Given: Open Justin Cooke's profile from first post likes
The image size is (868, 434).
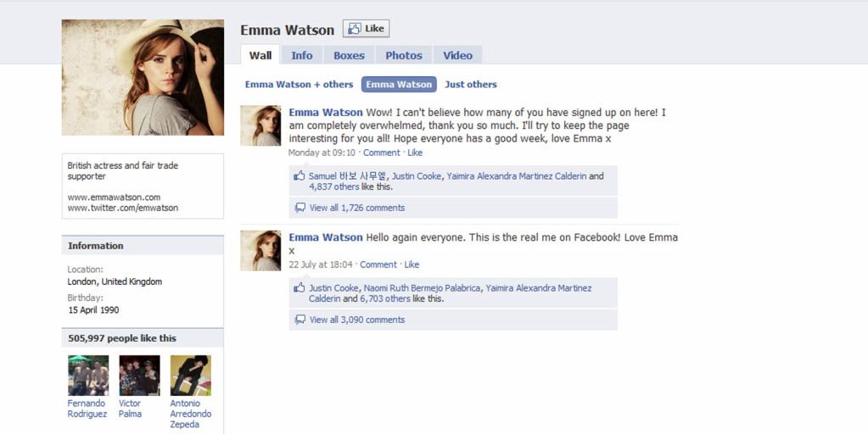Looking at the screenshot, I should 417,176.
